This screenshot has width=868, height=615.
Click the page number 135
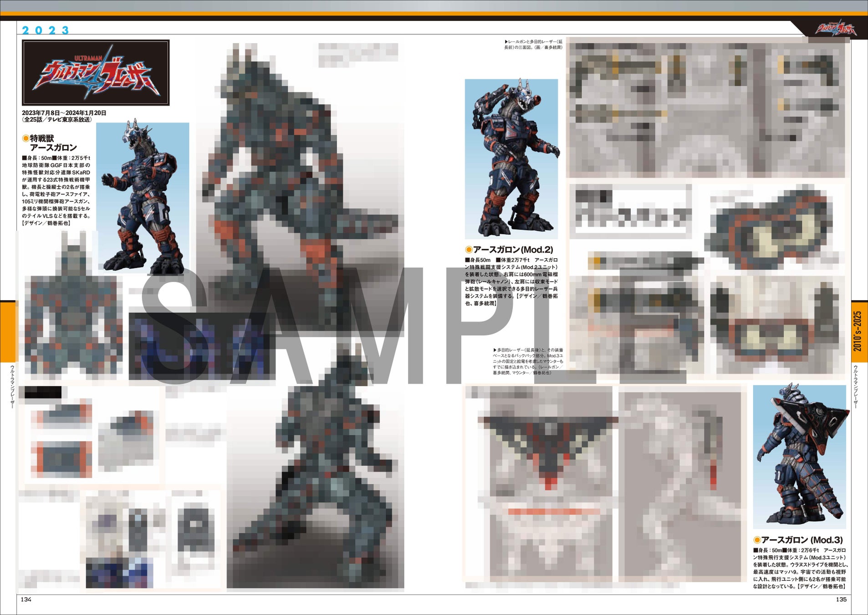841,600
